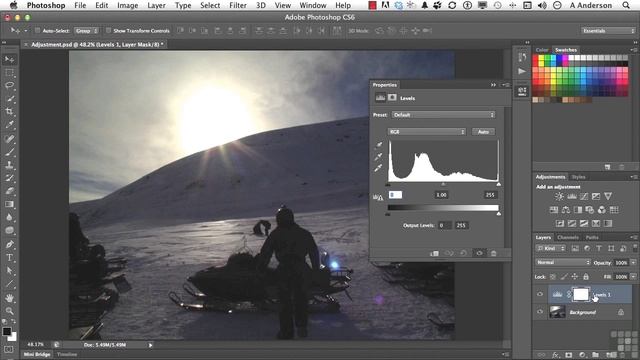Create new fill or adjustment layer icon
This screenshot has width=640, height=360.
[582, 355]
